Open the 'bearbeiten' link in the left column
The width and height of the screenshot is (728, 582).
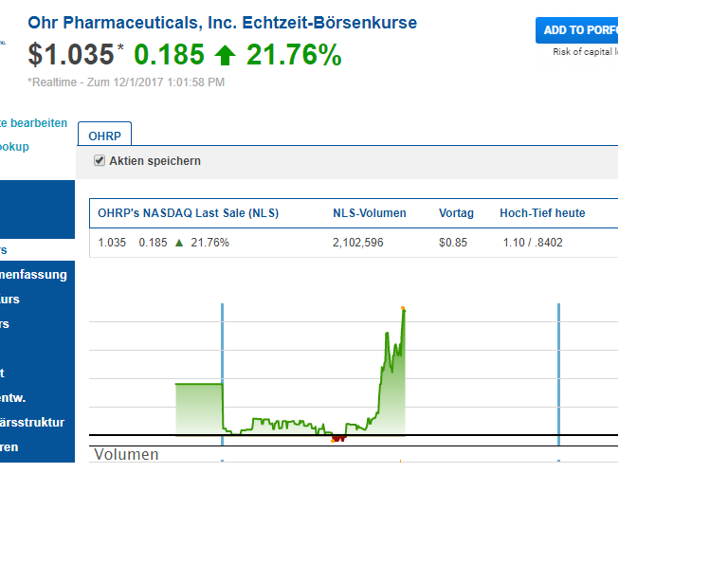click(36, 123)
